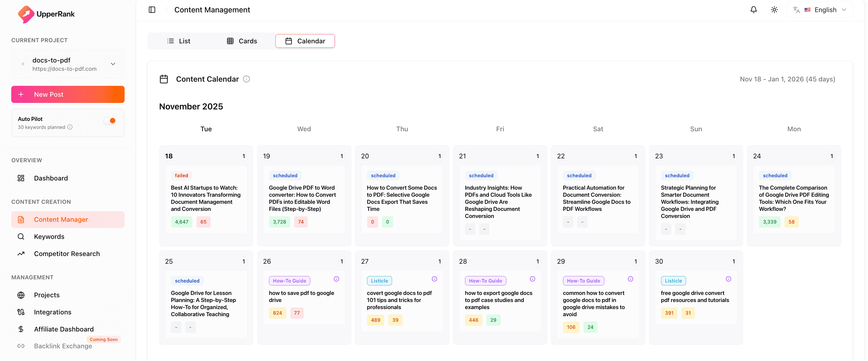
Task: Open notifications bell icon
Action: tap(753, 10)
